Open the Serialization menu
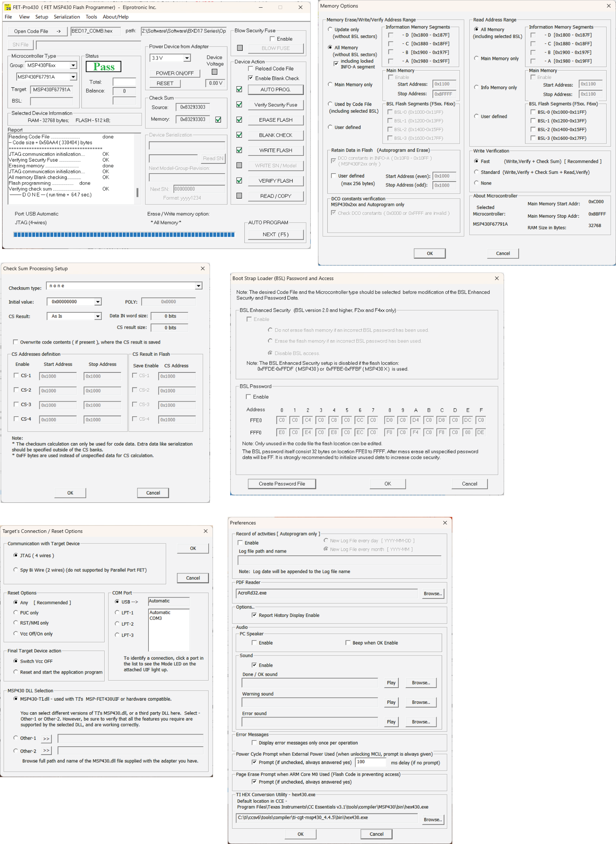This screenshot has height=844, width=616. 67,17
